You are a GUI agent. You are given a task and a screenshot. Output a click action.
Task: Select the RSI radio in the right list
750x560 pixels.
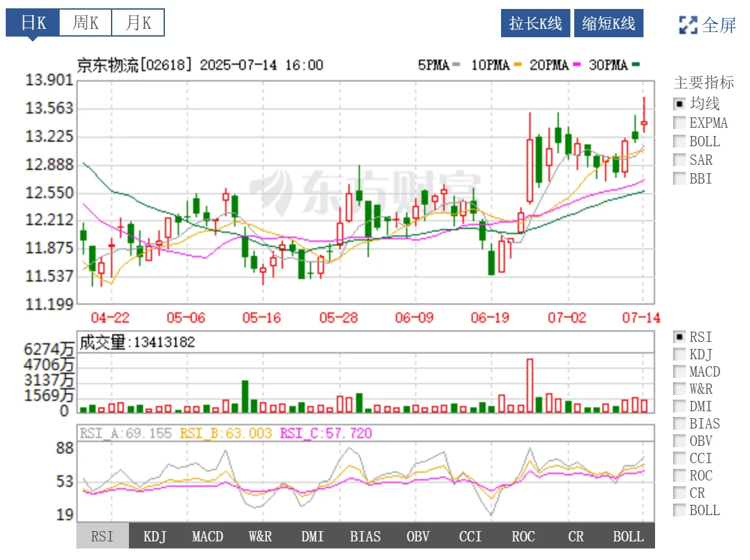679,337
